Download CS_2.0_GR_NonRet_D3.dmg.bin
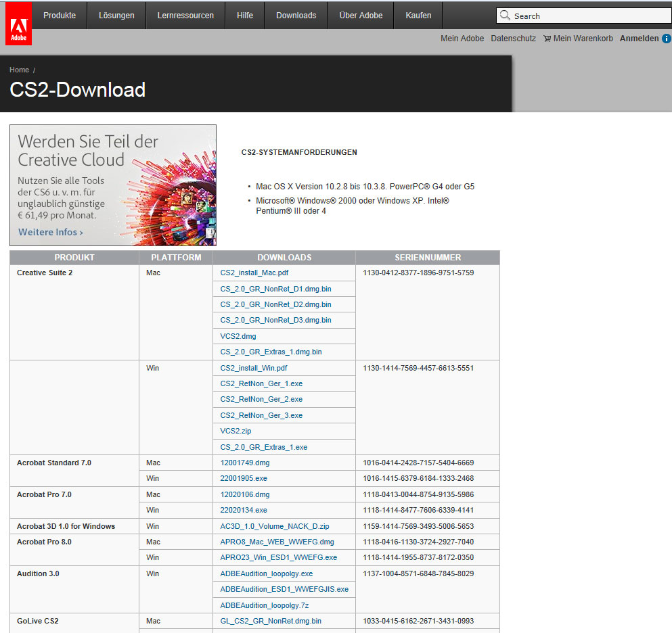672x633 pixels. [275, 320]
